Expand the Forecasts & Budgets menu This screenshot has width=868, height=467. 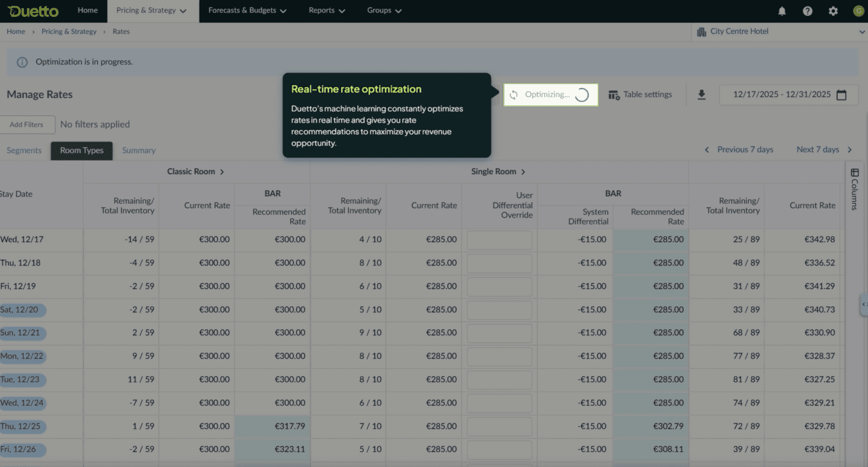pos(247,10)
